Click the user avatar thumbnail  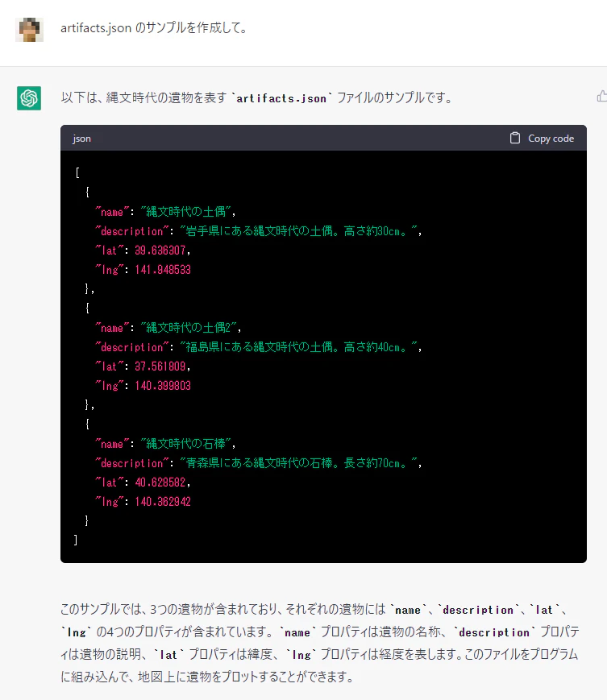pos(30,30)
